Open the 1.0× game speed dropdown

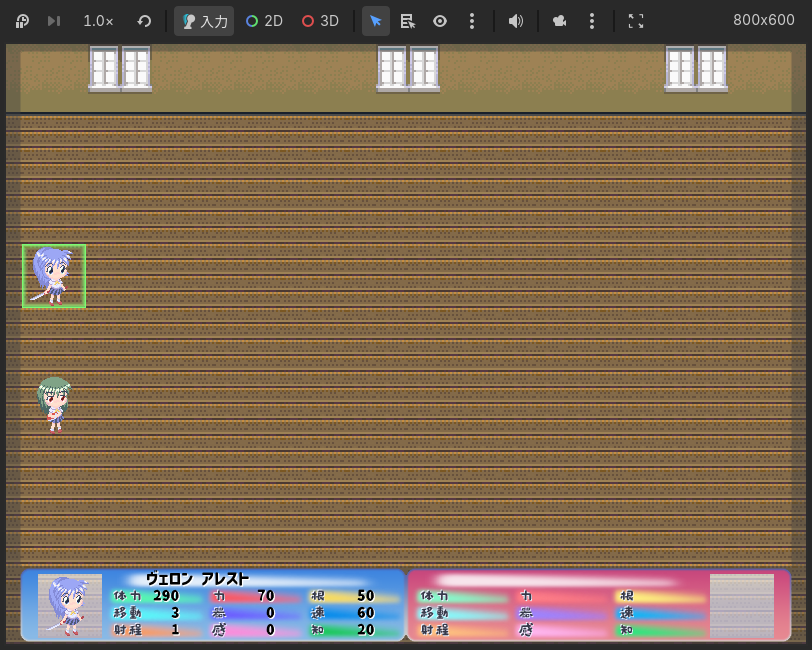point(98,21)
